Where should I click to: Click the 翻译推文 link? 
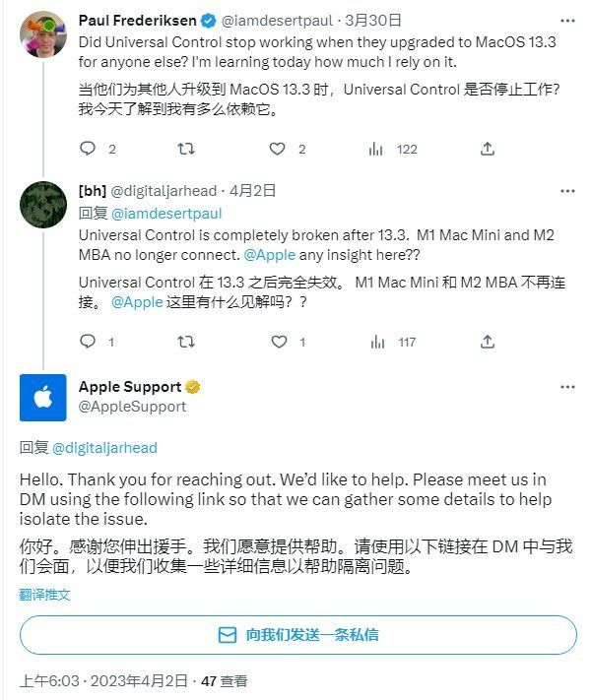click(44, 595)
